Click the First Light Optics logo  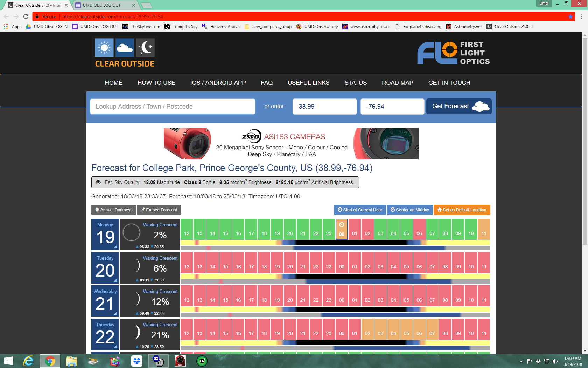453,53
